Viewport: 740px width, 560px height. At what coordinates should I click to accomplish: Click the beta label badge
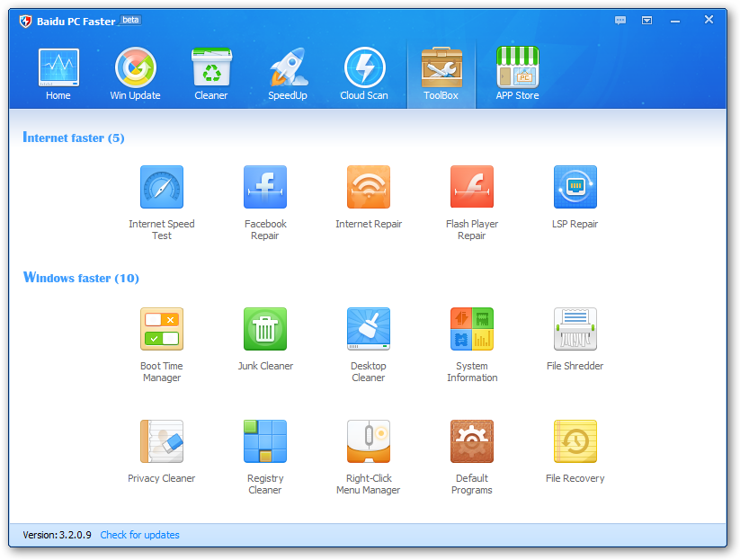pyautogui.click(x=130, y=20)
